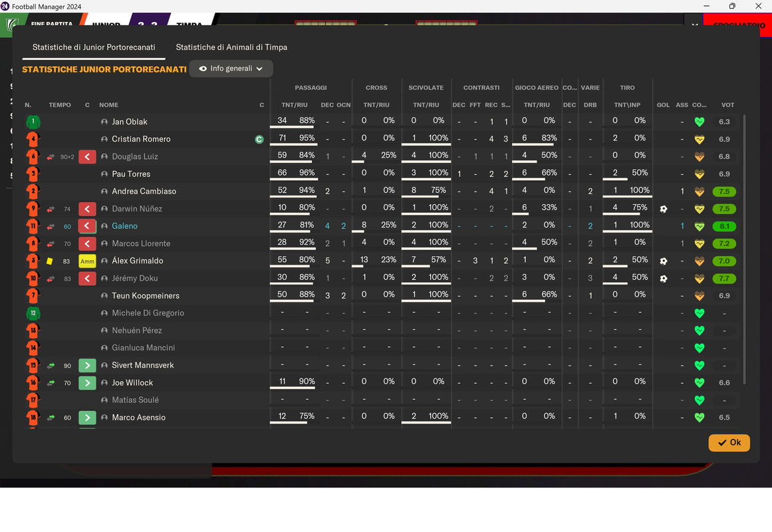Open Matías Soulé's player profile
Viewport: 772px width, 532px height.
coord(136,400)
